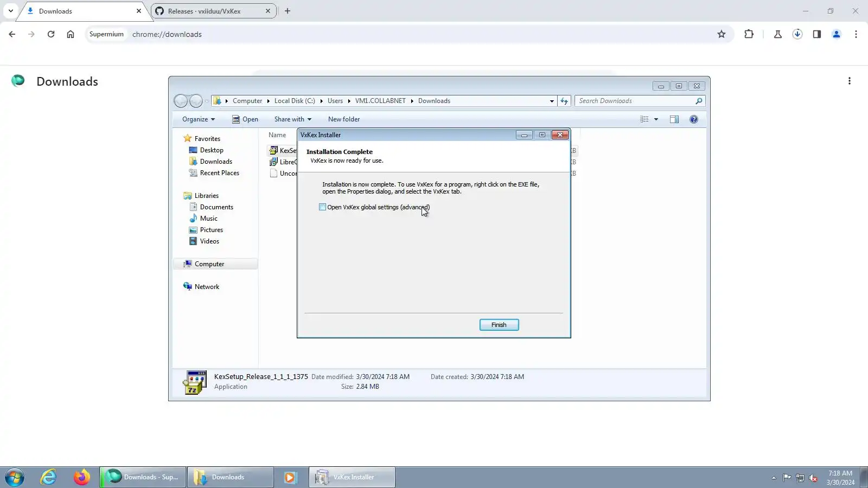Screen dimensions: 868x488
Task: Open media player taskbar icon
Action: [x=290, y=477]
